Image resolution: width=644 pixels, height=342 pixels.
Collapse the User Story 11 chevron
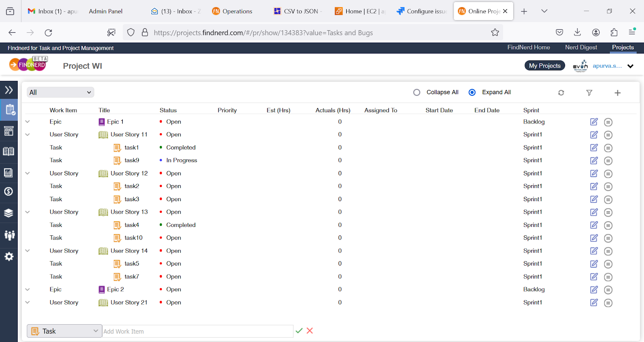pyautogui.click(x=27, y=134)
